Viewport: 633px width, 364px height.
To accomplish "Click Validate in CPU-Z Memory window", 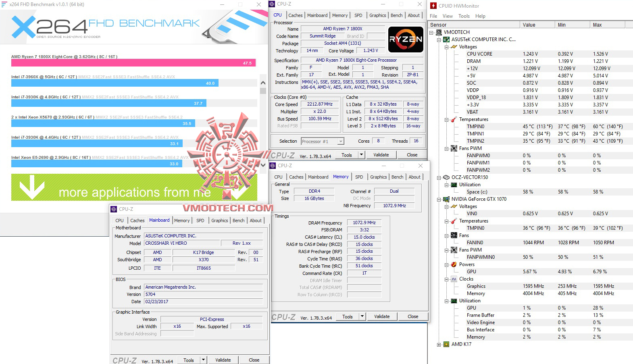I will pos(382,316).
